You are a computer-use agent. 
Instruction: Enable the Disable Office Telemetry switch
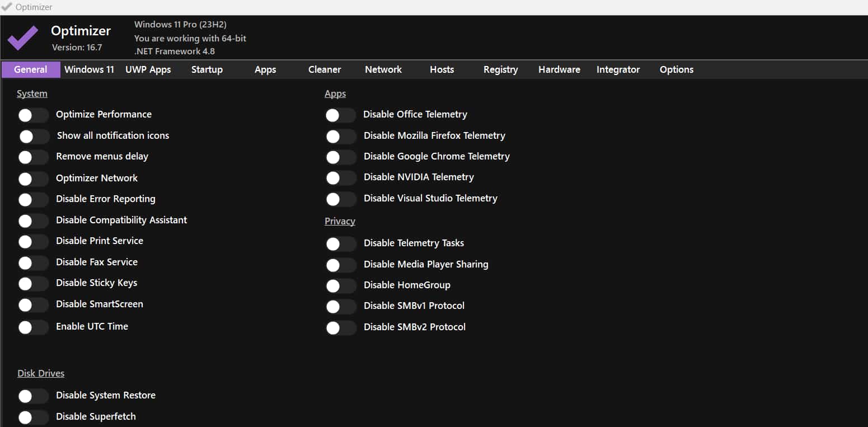click(340, 115)
